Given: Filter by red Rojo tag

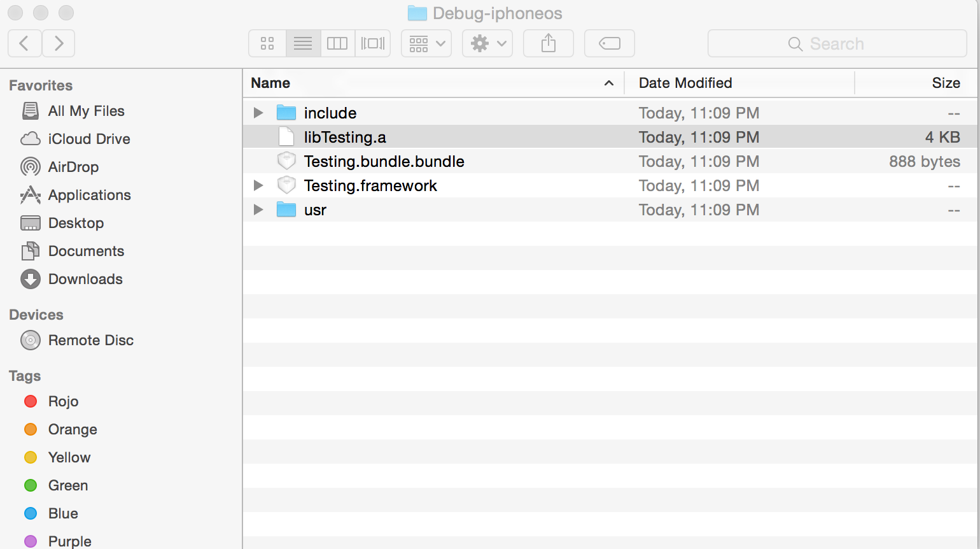Looking at the screenshot, I should click(x=51, y=401).
